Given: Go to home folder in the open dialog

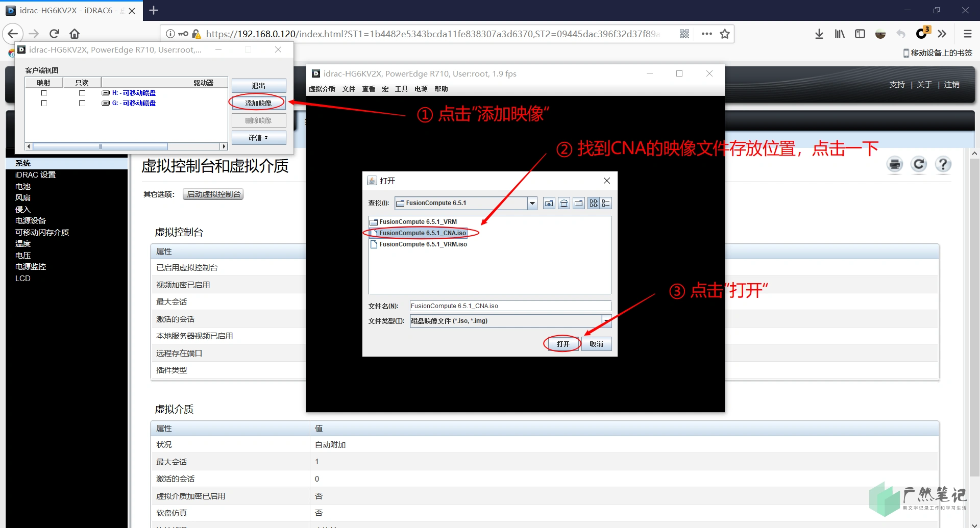Looking at the screenshot, I should [x=564, y=203].
